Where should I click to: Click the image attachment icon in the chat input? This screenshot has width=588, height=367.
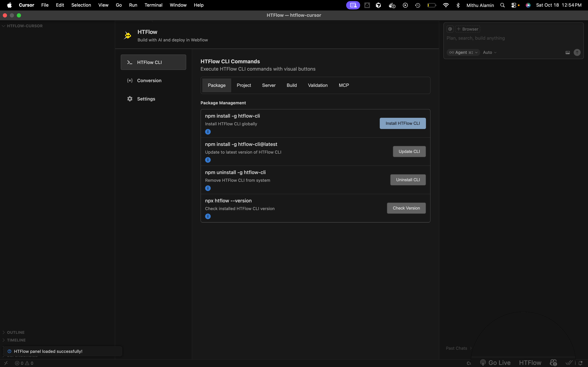tap(567, 52)
